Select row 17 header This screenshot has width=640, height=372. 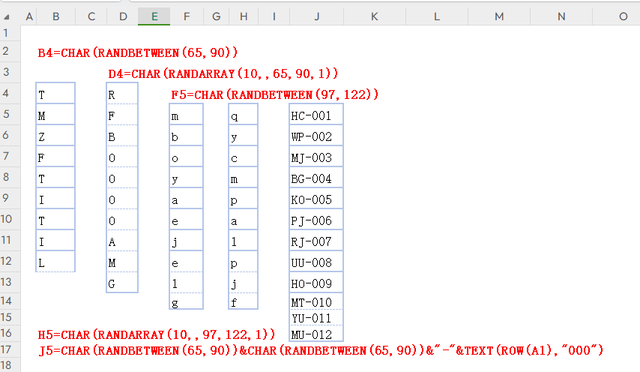coord(6,350)
